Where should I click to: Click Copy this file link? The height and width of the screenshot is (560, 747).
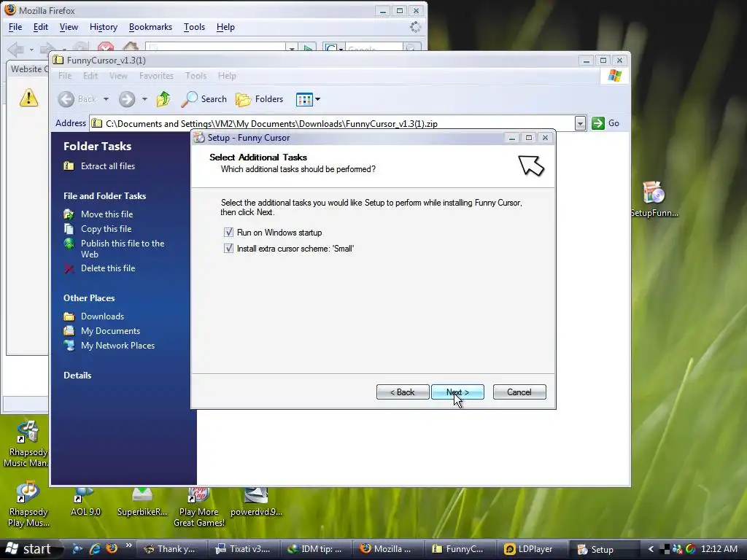pos(106,229)
